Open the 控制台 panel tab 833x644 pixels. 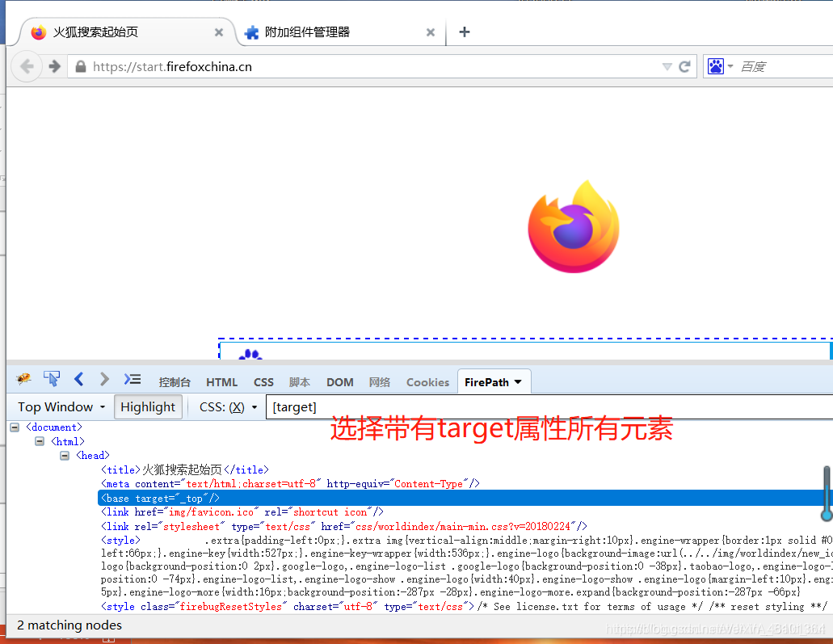(175, 382)
